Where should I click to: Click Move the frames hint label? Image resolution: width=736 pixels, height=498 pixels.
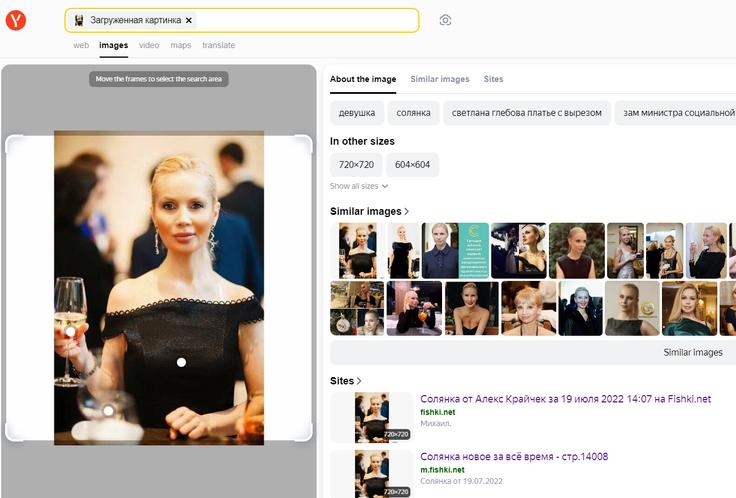[x=159, y=79]
